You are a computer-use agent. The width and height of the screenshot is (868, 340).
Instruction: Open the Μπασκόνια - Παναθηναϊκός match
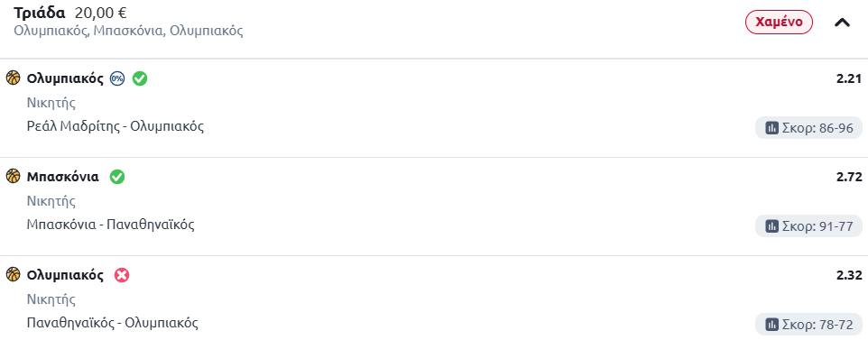pyautogui.click(x=111, y=225)
